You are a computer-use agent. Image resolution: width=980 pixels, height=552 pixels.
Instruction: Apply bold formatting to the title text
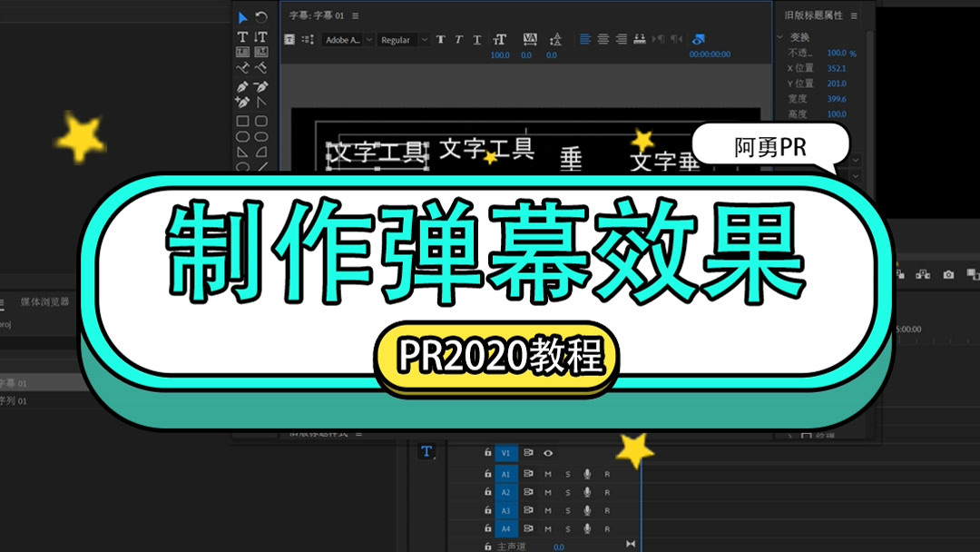[x=440, y=39]
